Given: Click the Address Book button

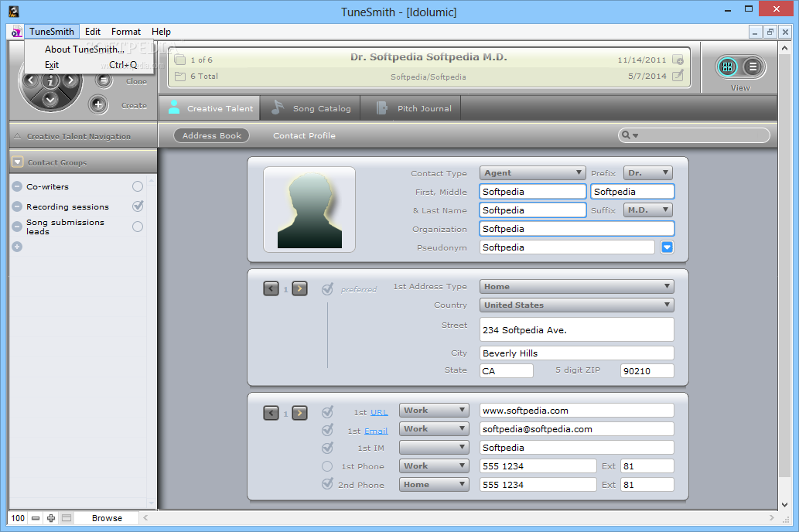Looking at the screenshot, I should (x=211, y=135).
